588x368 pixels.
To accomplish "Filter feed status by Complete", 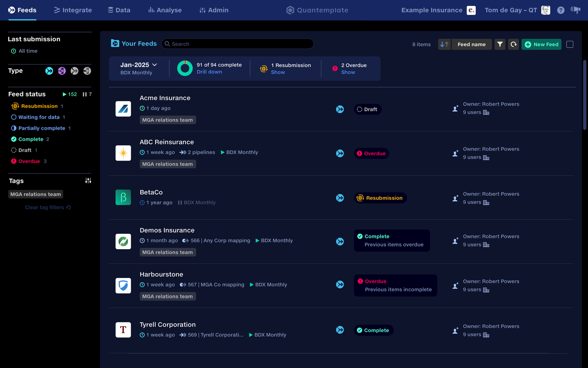I will [x=30, y=139].
